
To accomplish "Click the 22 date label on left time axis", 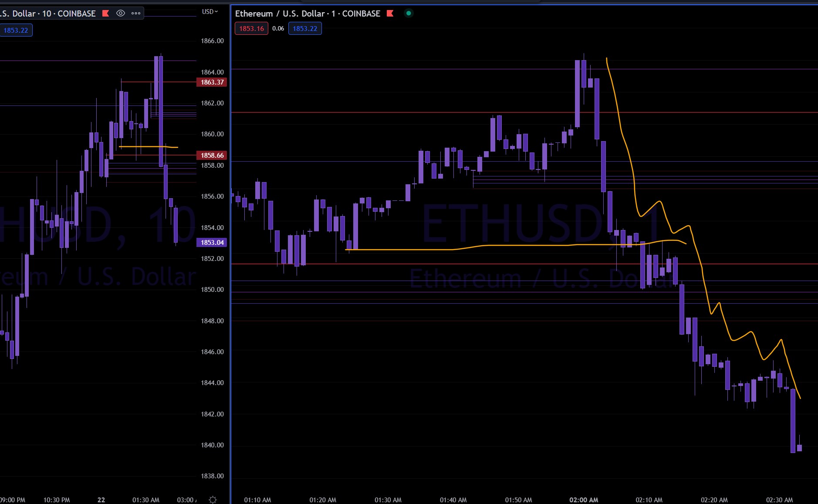I will (x=101, y=500).
